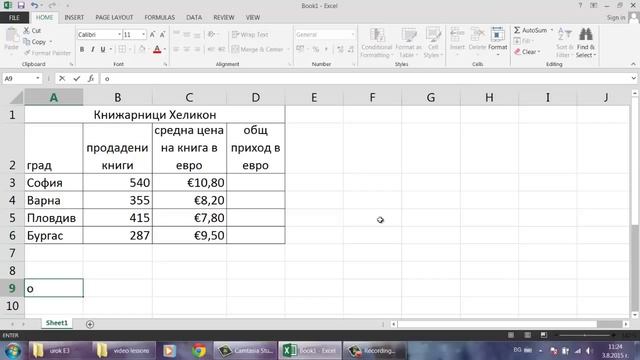This screenshot has width=640, height=360.
Task: Select column B header
Action: 118,98
